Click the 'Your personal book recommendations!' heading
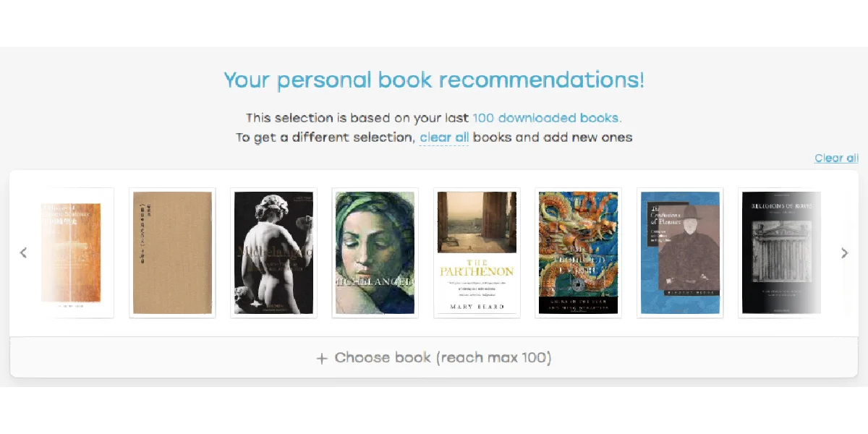The image size is (868, 434). (434, 80)
